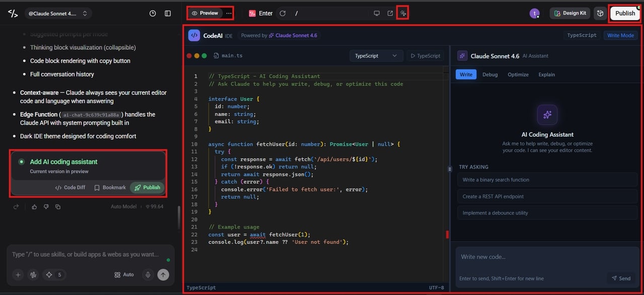Toggle the Write Mode button
The width and height of the screenshot is (644, 295).
click(620, 36)
